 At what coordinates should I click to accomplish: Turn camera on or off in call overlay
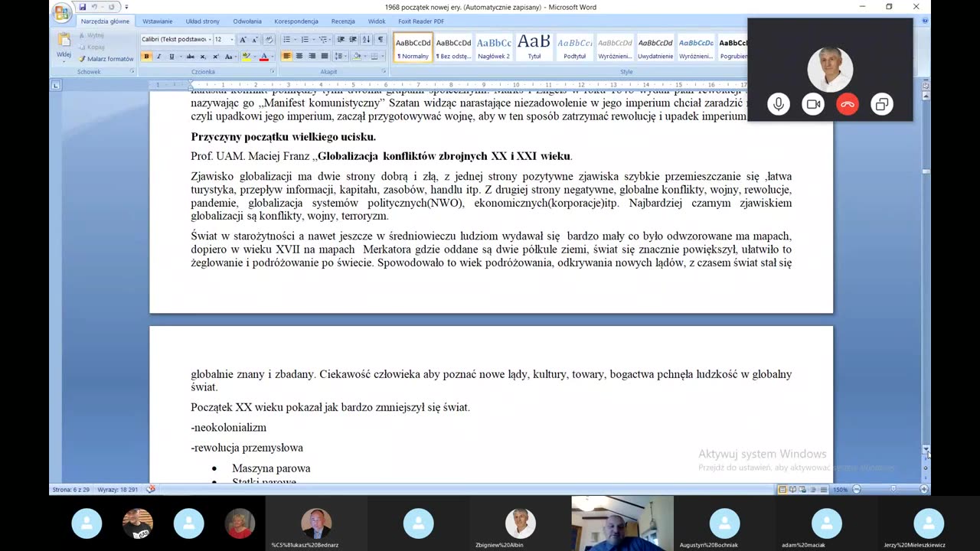813,104
